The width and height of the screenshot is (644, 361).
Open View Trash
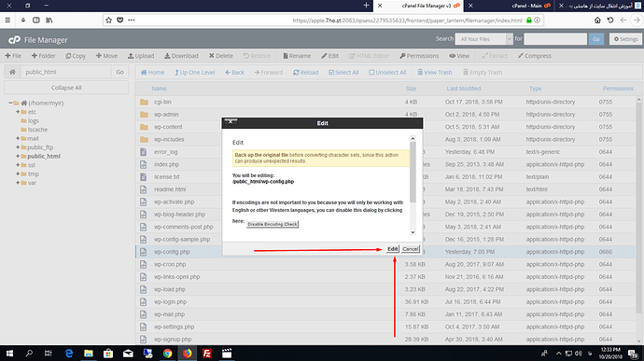[x=435, y=72]
